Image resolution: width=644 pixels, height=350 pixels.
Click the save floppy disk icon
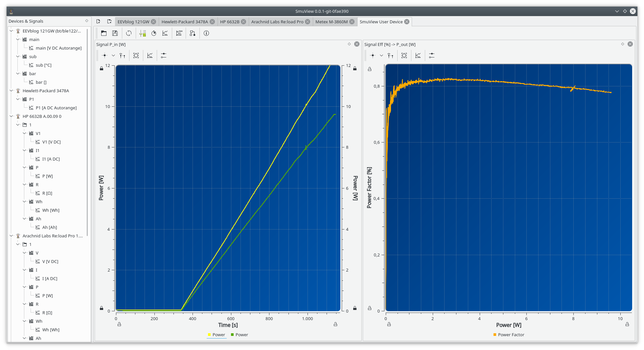115,33
